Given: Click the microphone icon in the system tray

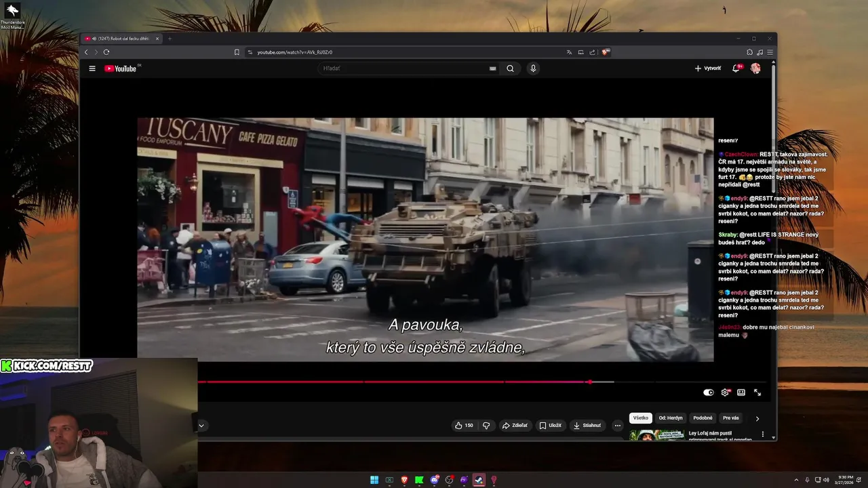Looking at the screenshot, I should pyautogui.click(x=808, y=480).
